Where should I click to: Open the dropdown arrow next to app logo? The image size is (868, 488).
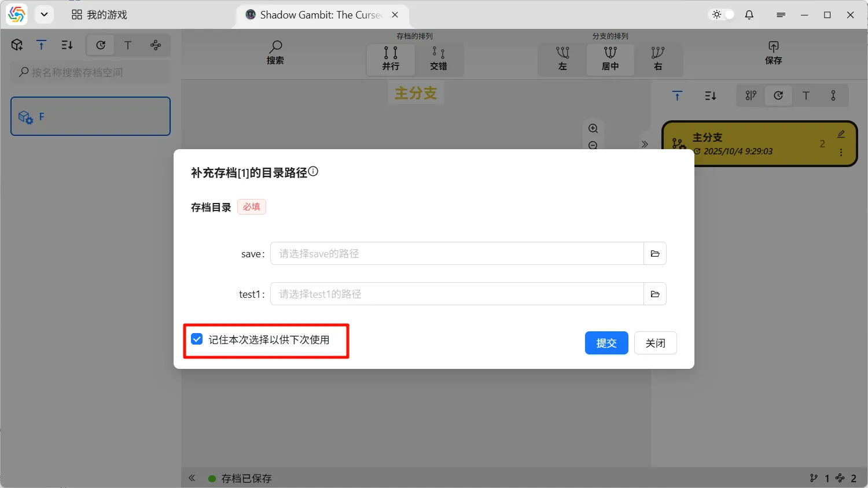click(44, 15)
